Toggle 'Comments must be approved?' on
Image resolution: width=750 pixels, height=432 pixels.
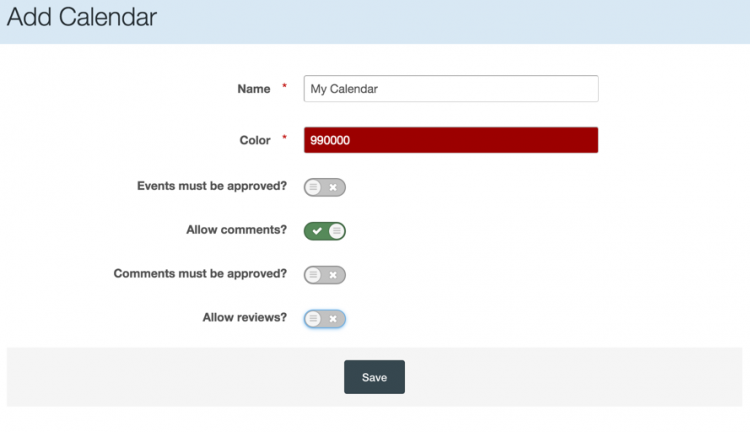324,275
